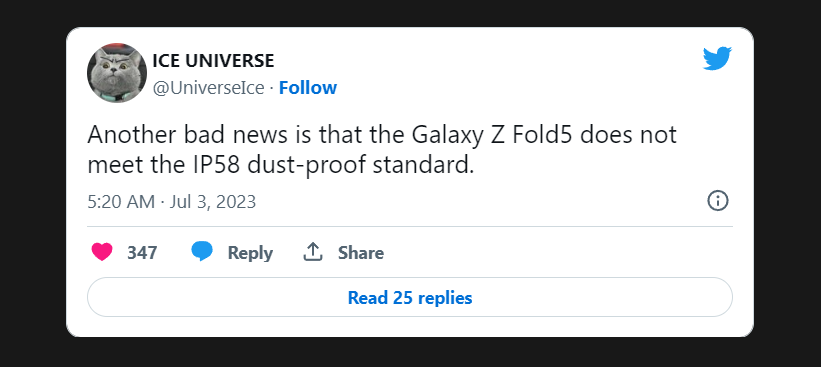Open the Read 25 replies button

tap(410, 297)
